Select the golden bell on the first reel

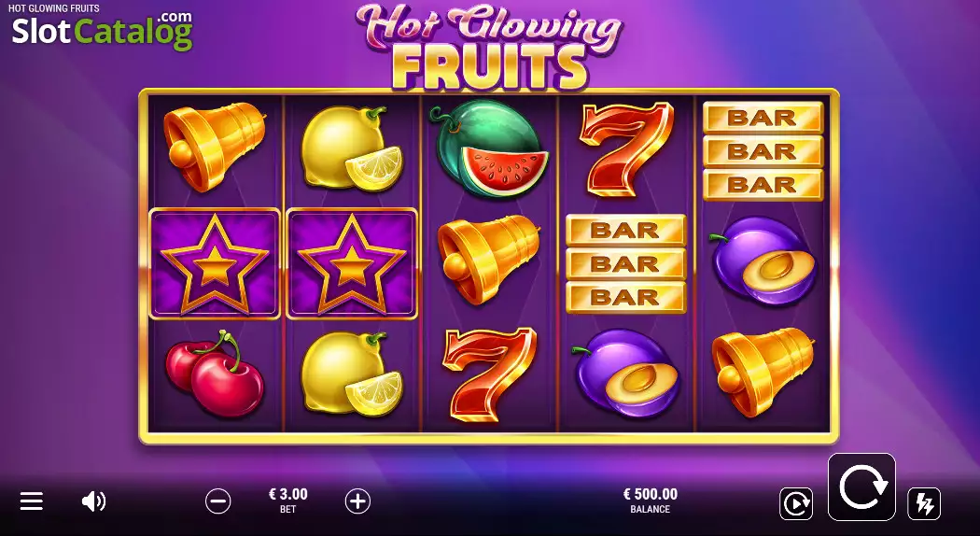[x=215, y=147]
